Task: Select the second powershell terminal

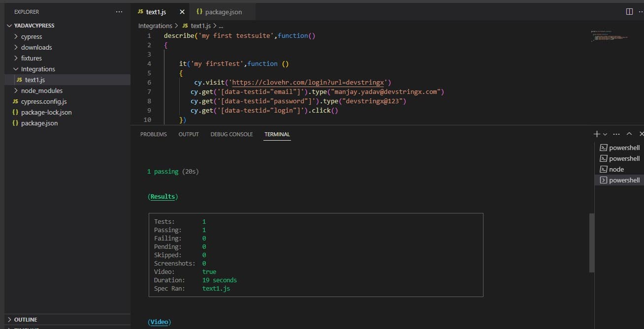Action: click(x=619, y=158)
